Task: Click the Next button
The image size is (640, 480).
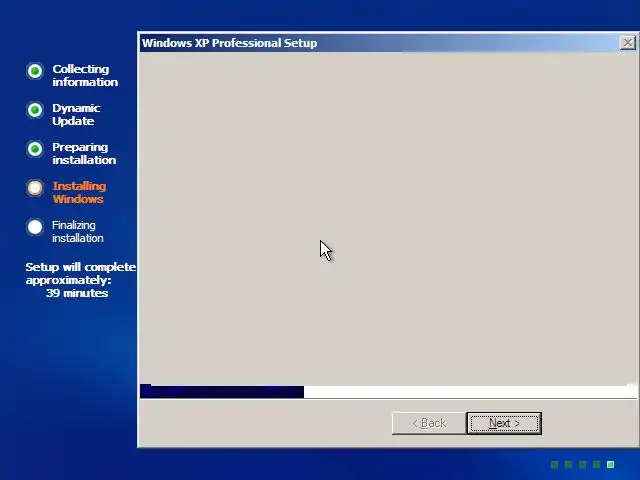Action: click(x=504, y=423)
